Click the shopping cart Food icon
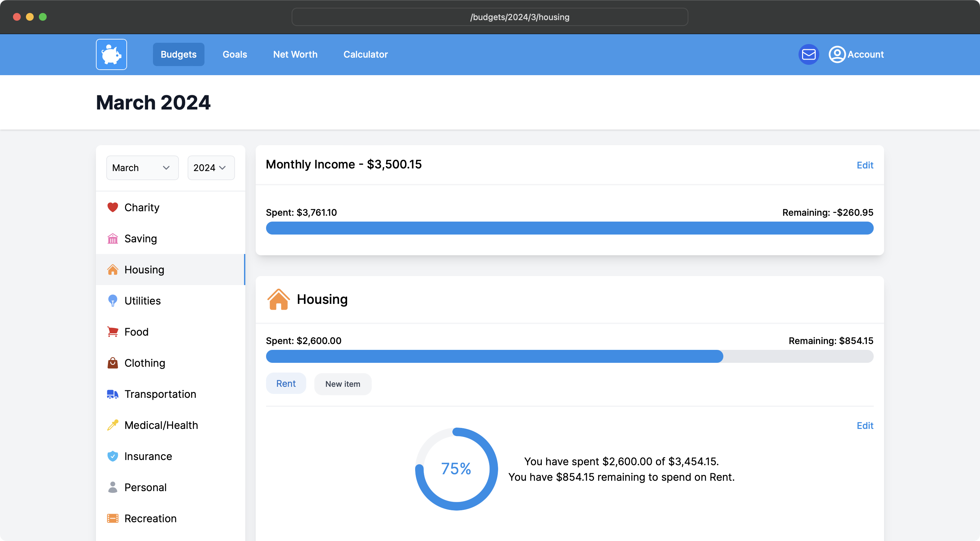The height and width of the screenshot is (541, 980). pyautogui.click(x=112, y=331)
